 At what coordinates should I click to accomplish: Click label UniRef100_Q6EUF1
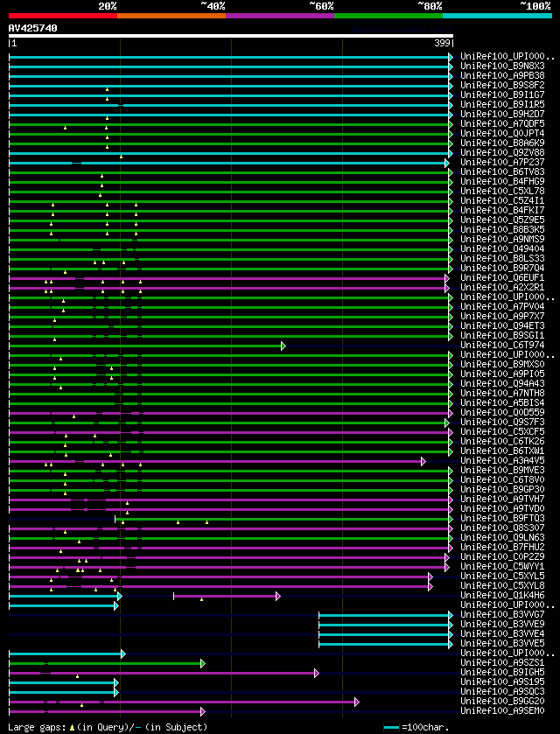point(502,277)
